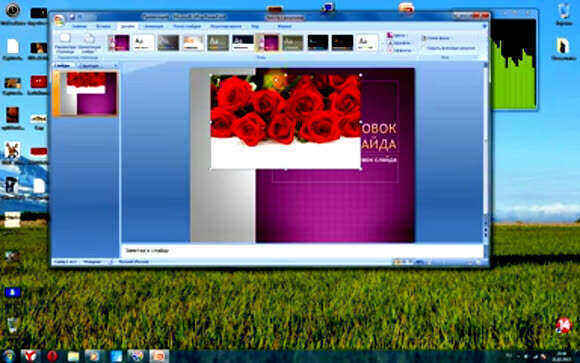Click the Русский (Россия) language indicator
This screenshot has height=363, width=580.
coord(133,262)
